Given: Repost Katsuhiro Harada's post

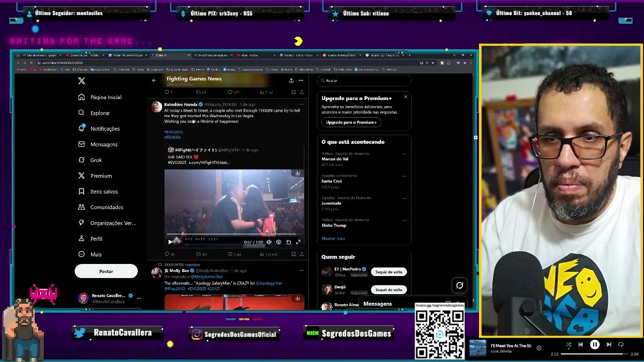Looking at the screenshot, I should point(201,254).
